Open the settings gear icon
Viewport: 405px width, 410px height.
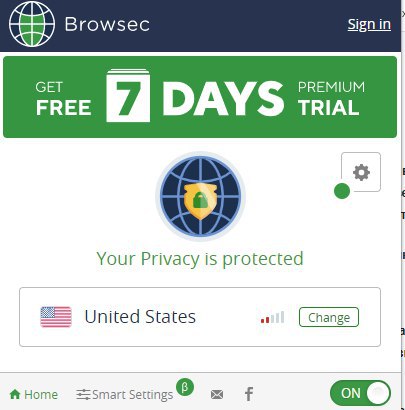tap(361, 172)
